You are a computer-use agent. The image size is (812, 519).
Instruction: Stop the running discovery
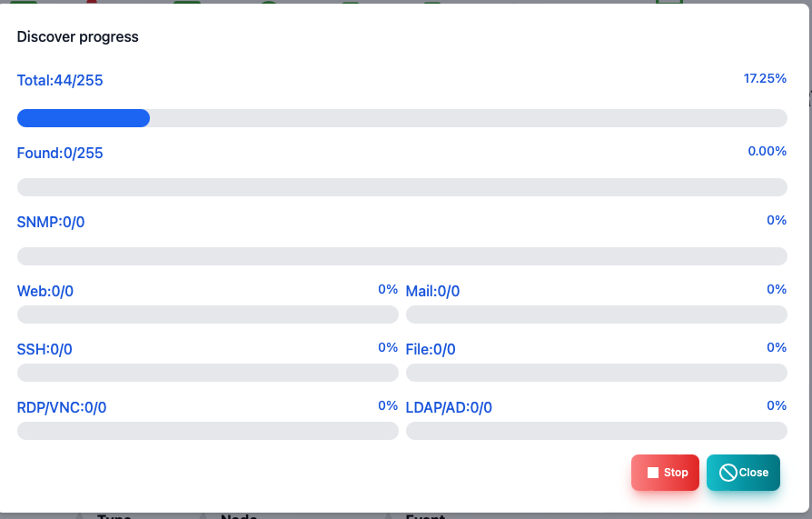point(665,473)
